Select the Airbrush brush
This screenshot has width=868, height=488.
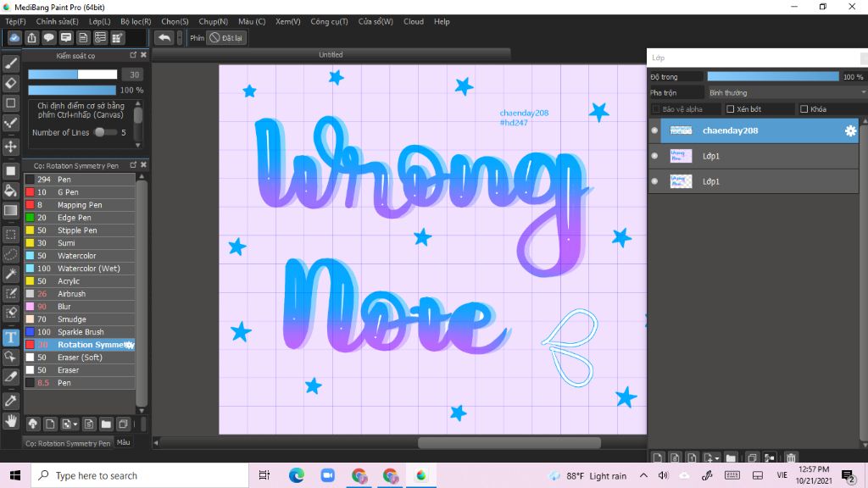tap(80, 294)
